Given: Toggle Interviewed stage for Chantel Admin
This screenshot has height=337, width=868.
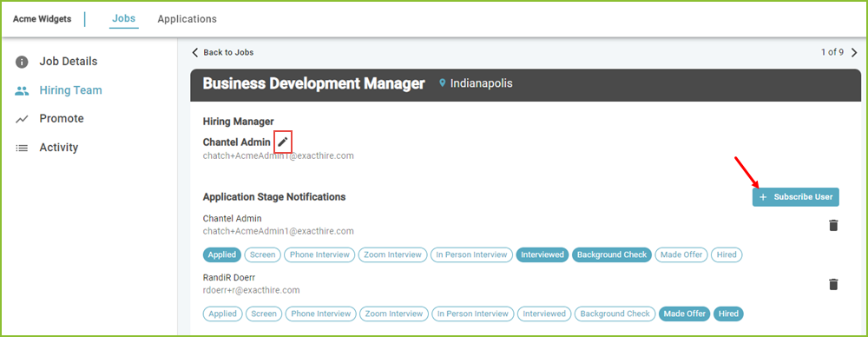Looking at the screenshot, I should (x=542, y=255).
